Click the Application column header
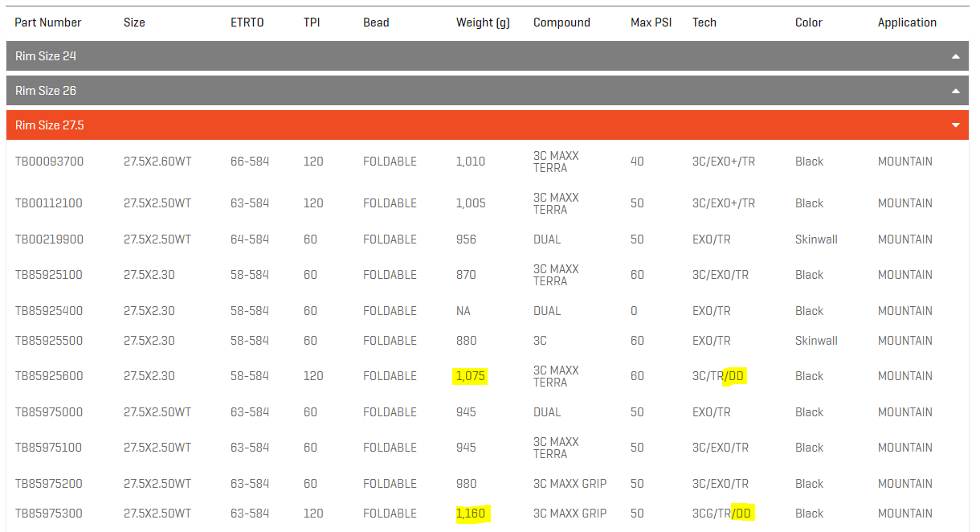The image size is (980, 532). point(907,23)
